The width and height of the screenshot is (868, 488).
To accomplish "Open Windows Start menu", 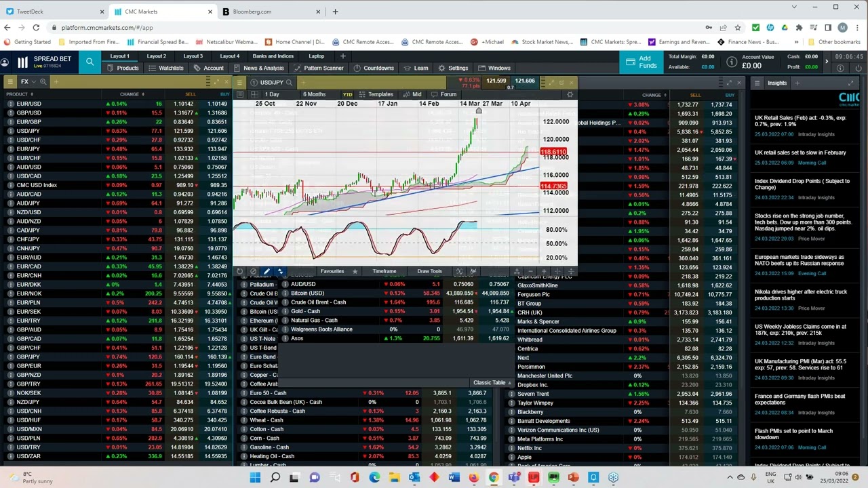I will pyautogui.click(x=255, y=477).
